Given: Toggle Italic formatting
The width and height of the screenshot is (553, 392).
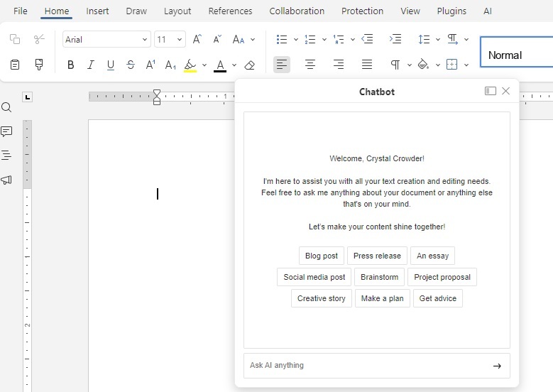Looking at the screenshot, I should coord(90,65).
